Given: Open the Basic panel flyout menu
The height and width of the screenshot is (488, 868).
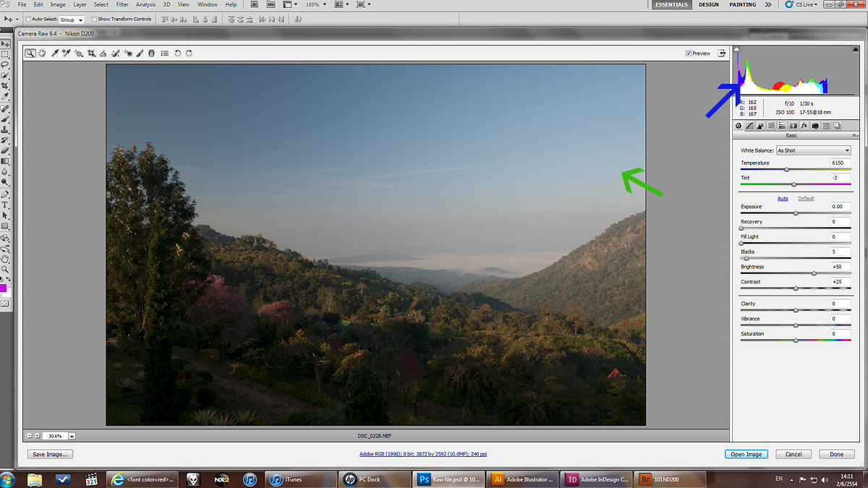Looking at the screenshot, I should pyautogui.click(x=854, y=135).
